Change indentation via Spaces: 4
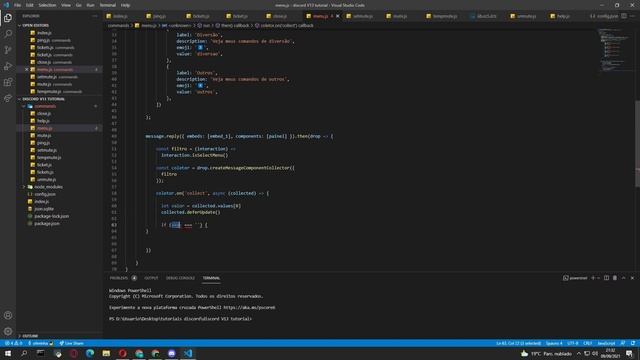This screenshot has height=360, width=640. 554,343
